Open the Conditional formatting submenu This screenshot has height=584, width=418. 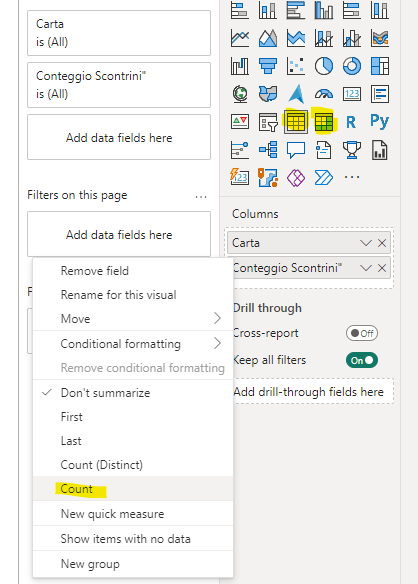coord(133,343)
